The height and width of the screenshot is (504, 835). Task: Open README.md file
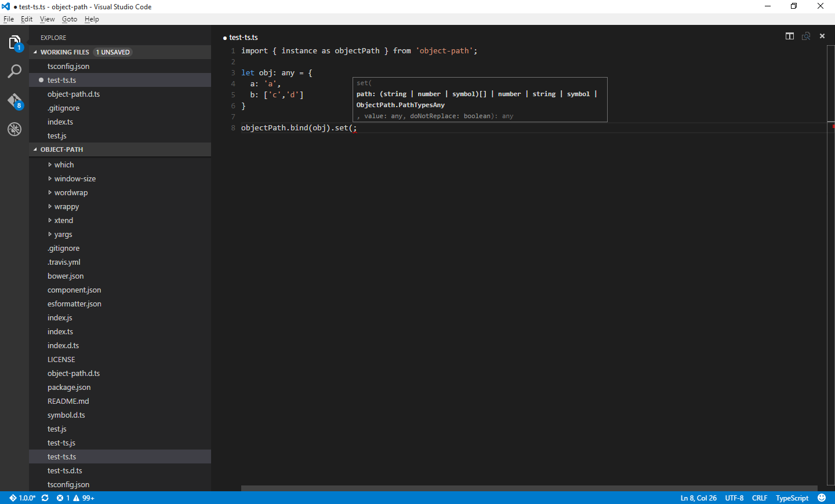pos(120,401)
